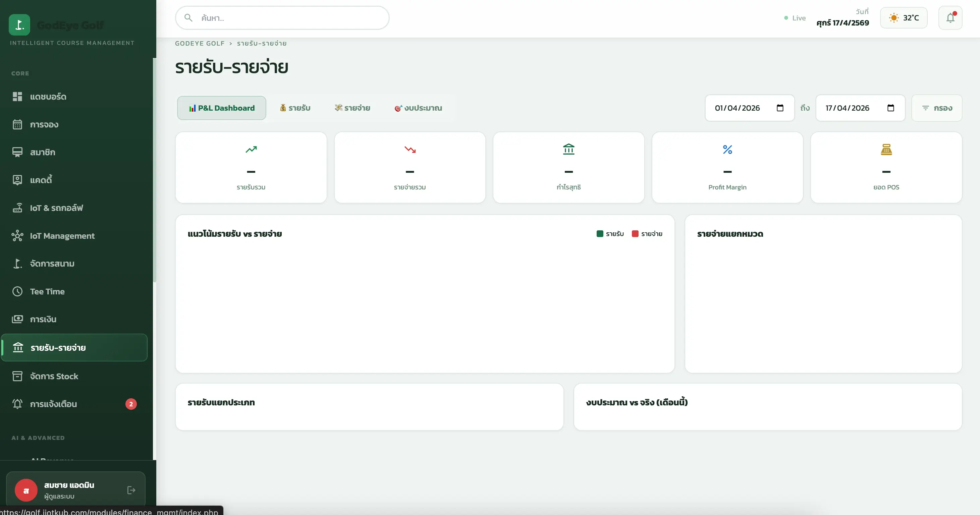Open การจอง in the sidebar
Viewport: 980px width, 515px height.
[74, 124]
